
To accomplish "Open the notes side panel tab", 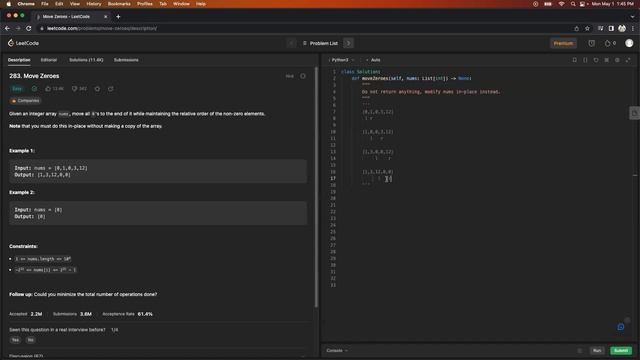I will click(x=634, y=113).
